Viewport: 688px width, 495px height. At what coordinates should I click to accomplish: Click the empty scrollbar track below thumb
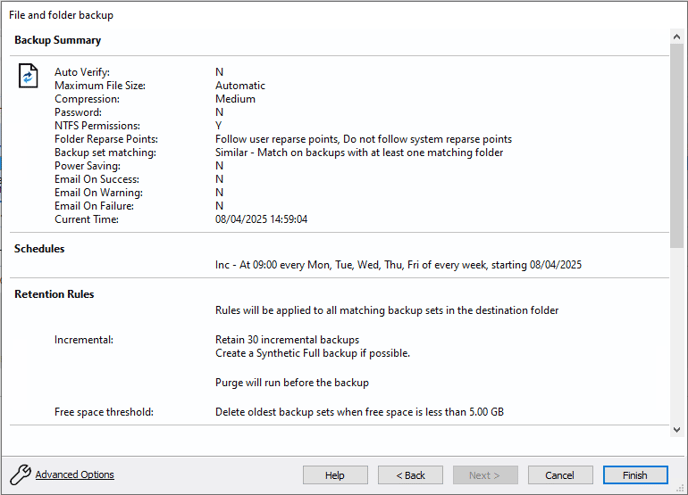676,340
